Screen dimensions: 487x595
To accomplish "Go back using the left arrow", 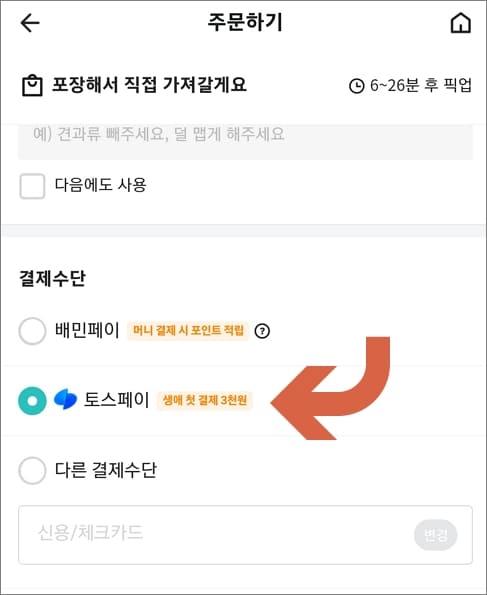I will (30, 23).
